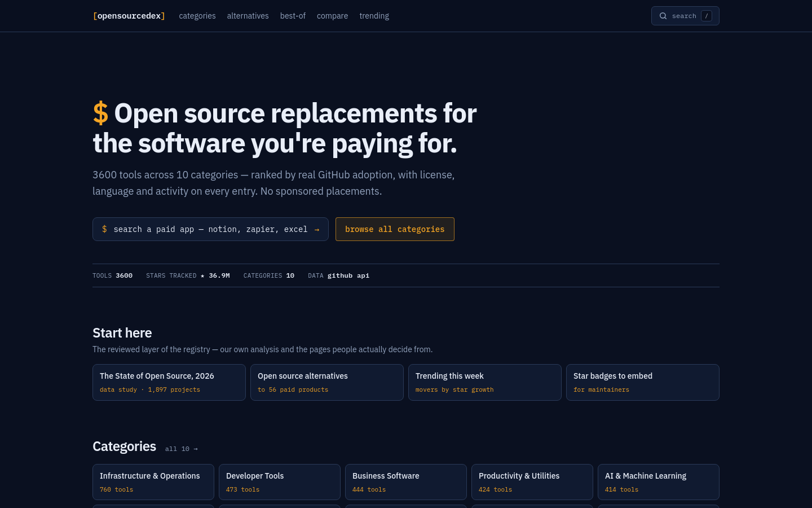Click 'data study · 1,897 projects' text

click(x=150, y=389)
